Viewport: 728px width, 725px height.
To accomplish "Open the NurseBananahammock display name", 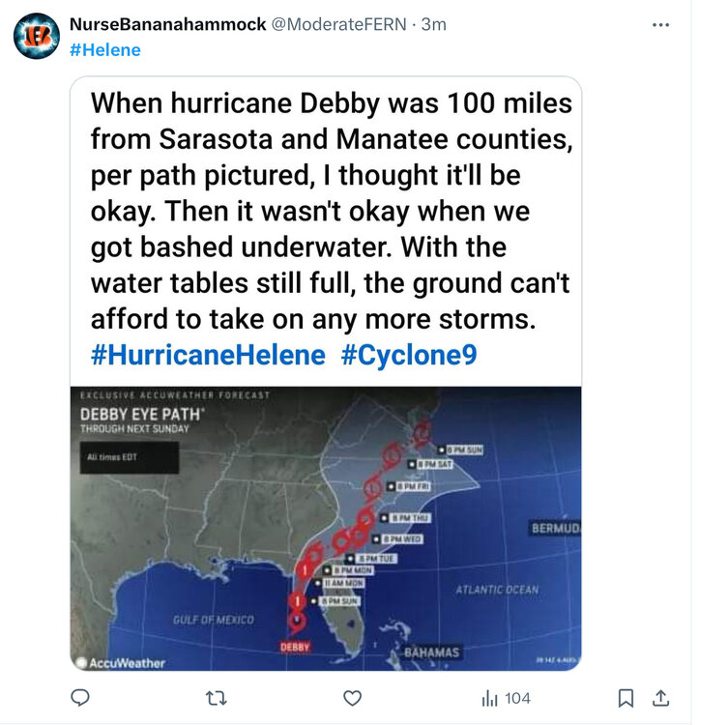I will pos(167,24).
